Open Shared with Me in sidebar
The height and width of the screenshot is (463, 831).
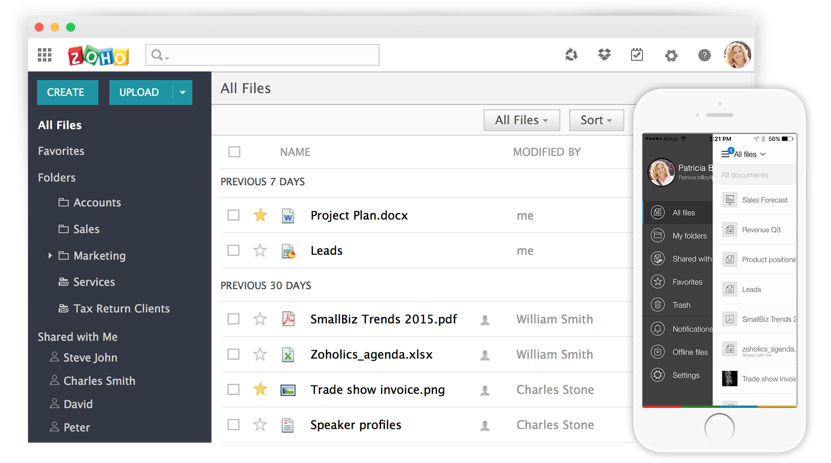[77, 336]
